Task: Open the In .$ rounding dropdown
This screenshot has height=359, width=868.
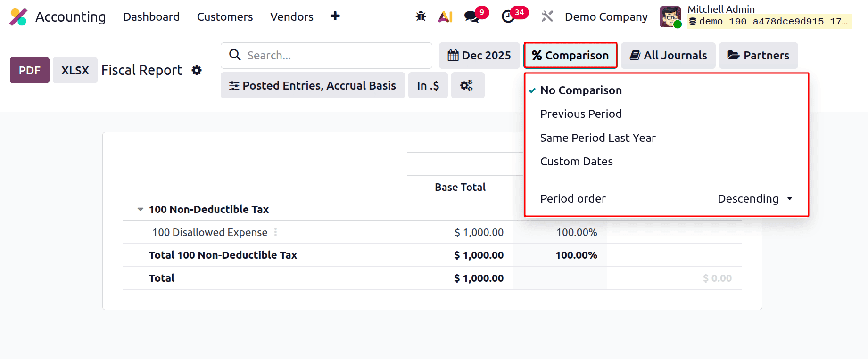Action: (x=428, y=85)
